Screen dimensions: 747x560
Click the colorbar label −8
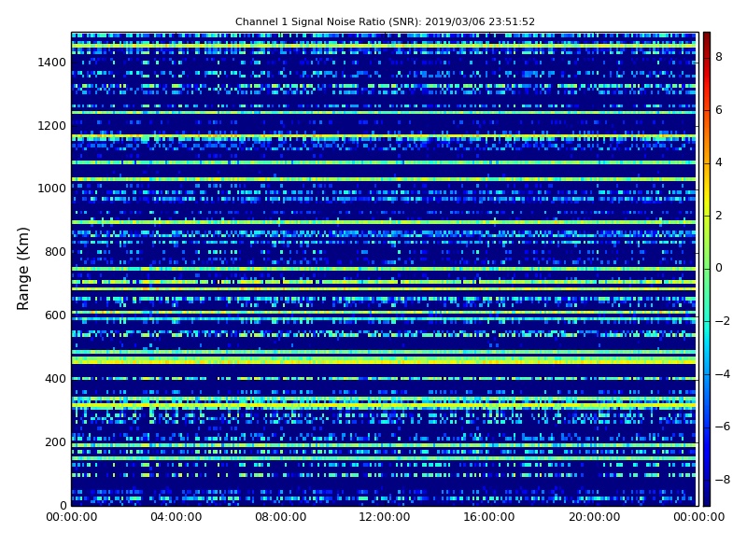[x=723, y=480]
